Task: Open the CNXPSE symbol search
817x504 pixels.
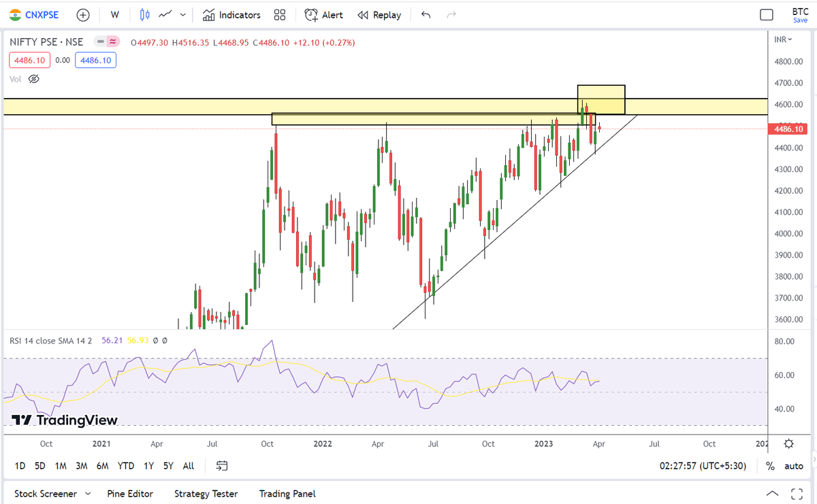Action: tap(33, 14)
